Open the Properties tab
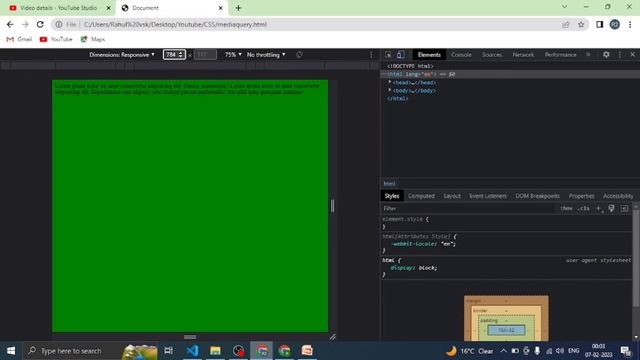The height and width of the screenshot is (360, 640). (x=581, y=196)
